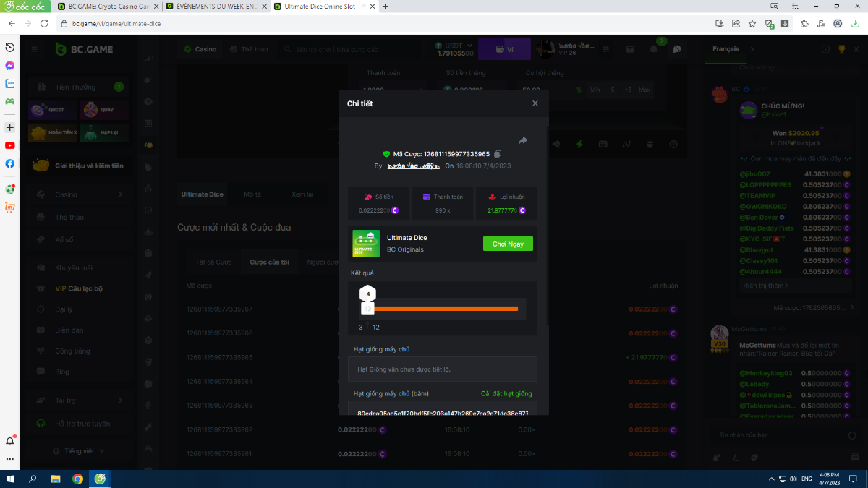Screen dimensions: 868x488
Task: Open the browser extensions puzzle icon
Action: click(804, 23)
